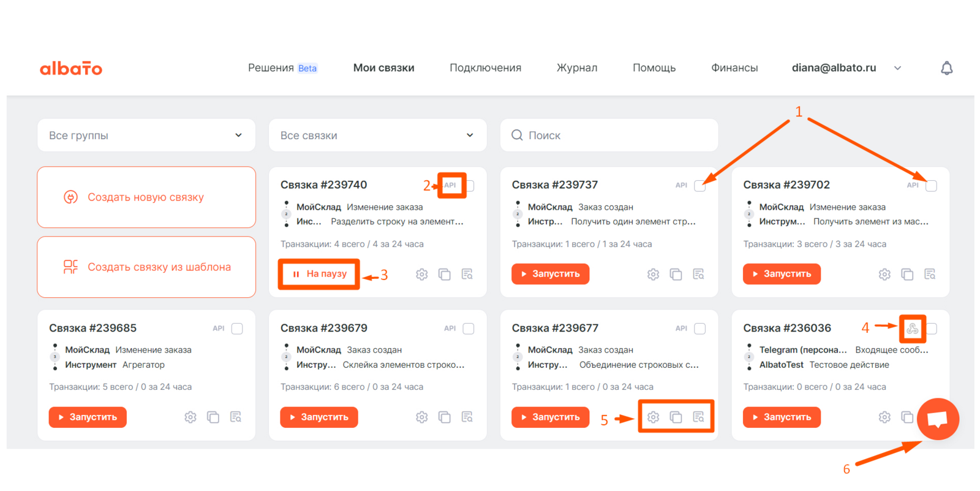This screenshot has width=980, height=491.
Task: Click Создать новую связку button
Action: (x=146, y=197)
